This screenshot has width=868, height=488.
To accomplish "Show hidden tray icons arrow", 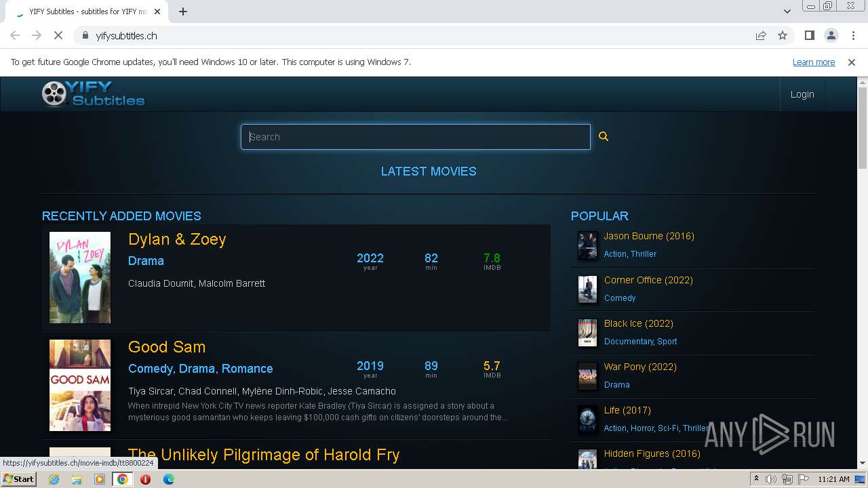I will click(756, 479).
